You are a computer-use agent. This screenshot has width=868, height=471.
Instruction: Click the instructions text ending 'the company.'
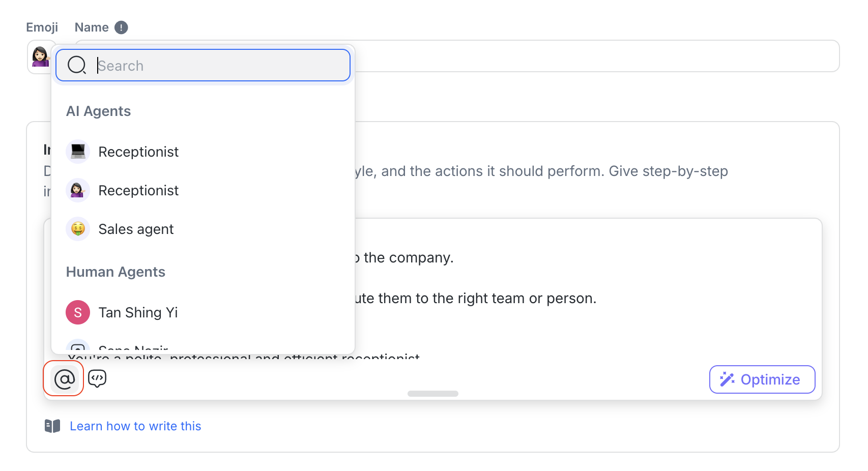[408, 258]
